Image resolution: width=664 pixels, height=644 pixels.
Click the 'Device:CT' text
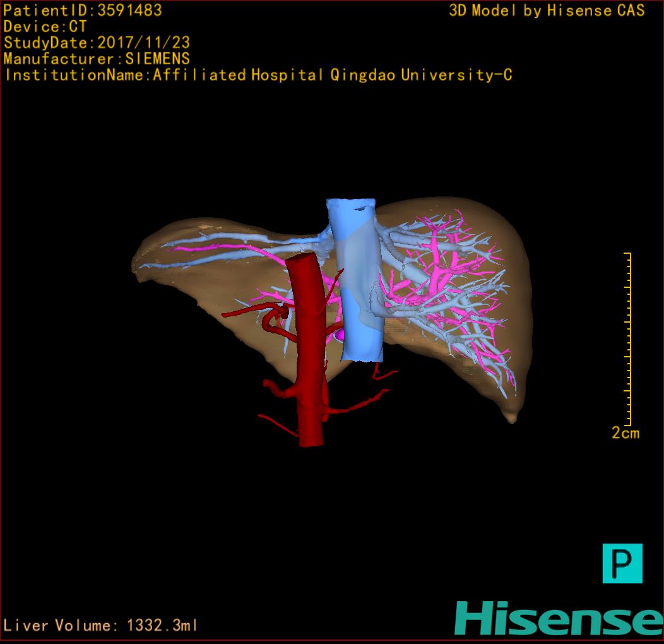(45, 27)
